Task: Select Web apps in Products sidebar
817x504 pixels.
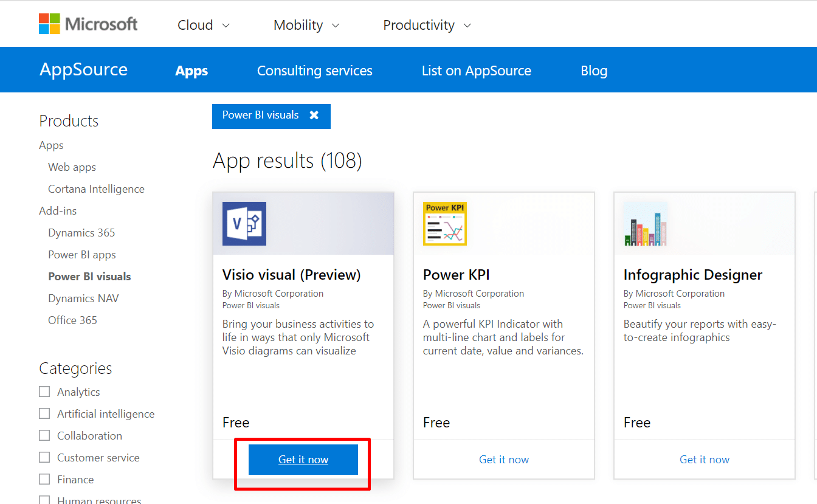Action: coord(72,167)
